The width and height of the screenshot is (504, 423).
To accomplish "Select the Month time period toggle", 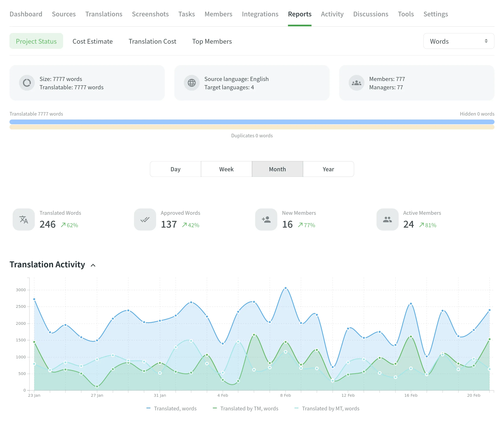I will click(x=277, y=169).
